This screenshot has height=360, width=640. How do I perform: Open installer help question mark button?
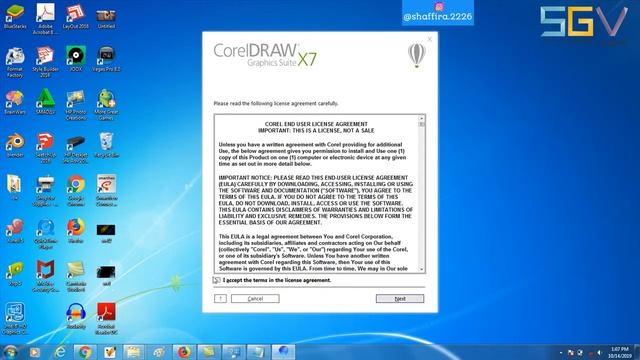[x=220, y=299]
